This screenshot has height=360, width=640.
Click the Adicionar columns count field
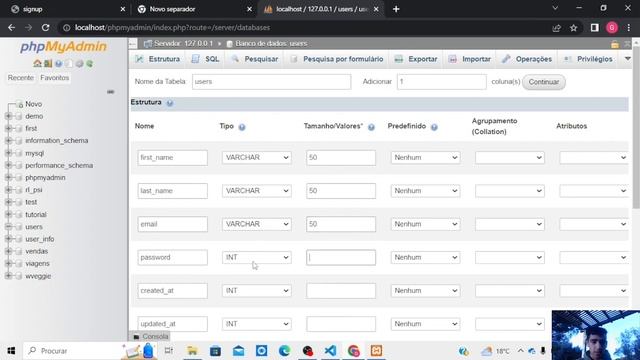[x=442, y=82]
